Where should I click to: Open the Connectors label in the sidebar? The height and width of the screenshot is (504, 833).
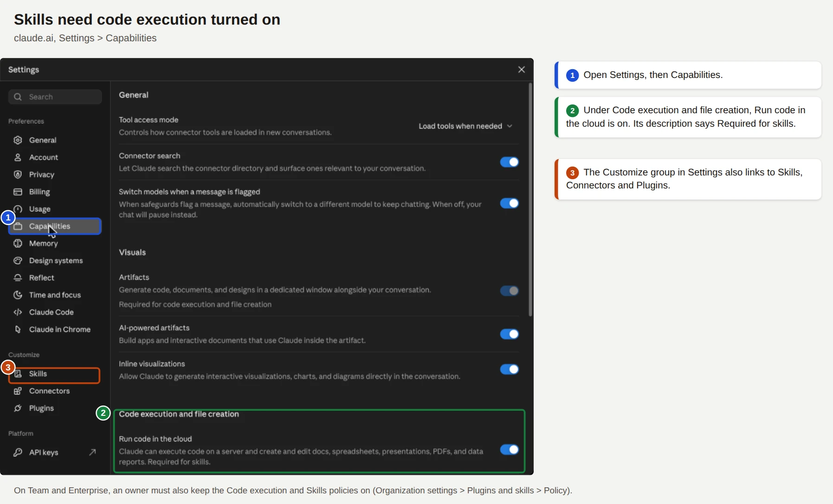(49, 391)
